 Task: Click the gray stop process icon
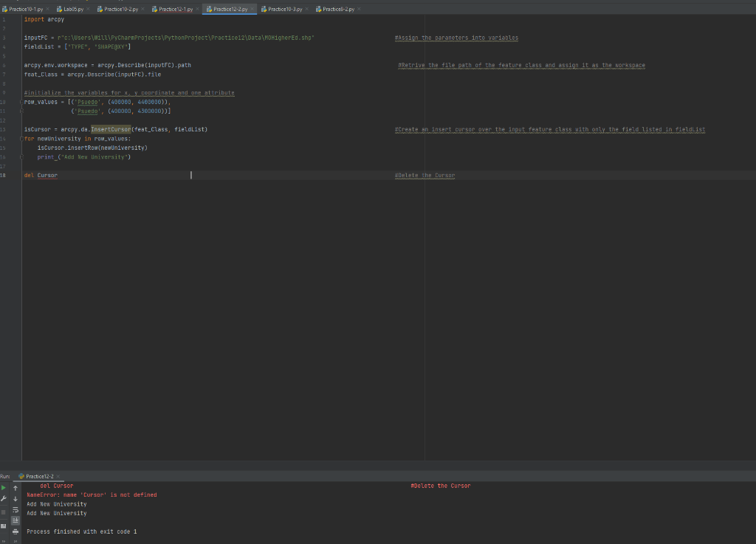[4, 512]
